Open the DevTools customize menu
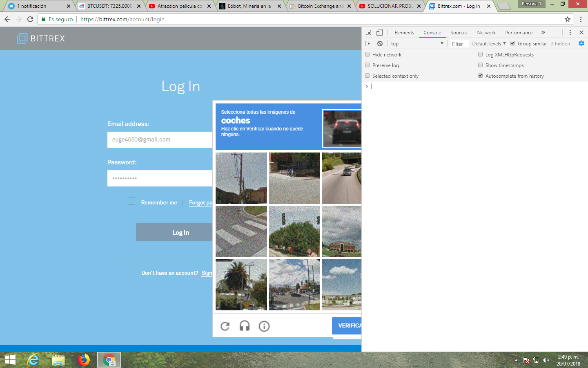 [570, 32]
